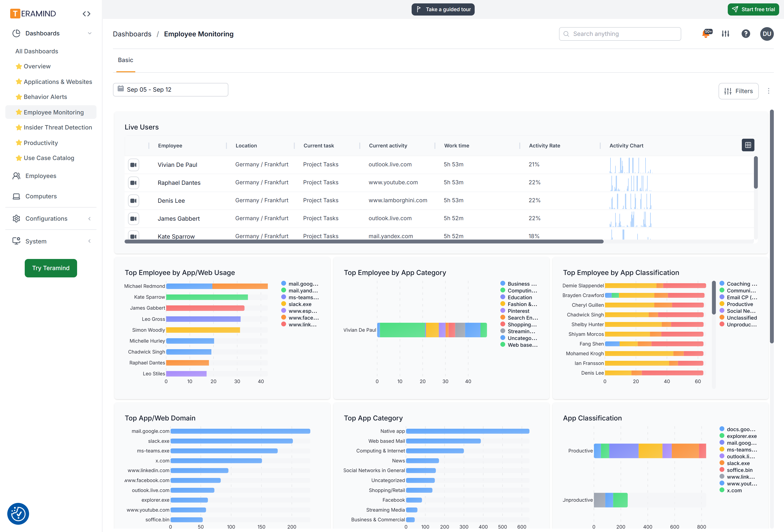Toggle mail.goog… legend in App/Web Usage chart
Image resolution: width=784 pixels, height=532 pixels.
coord(300,284)
